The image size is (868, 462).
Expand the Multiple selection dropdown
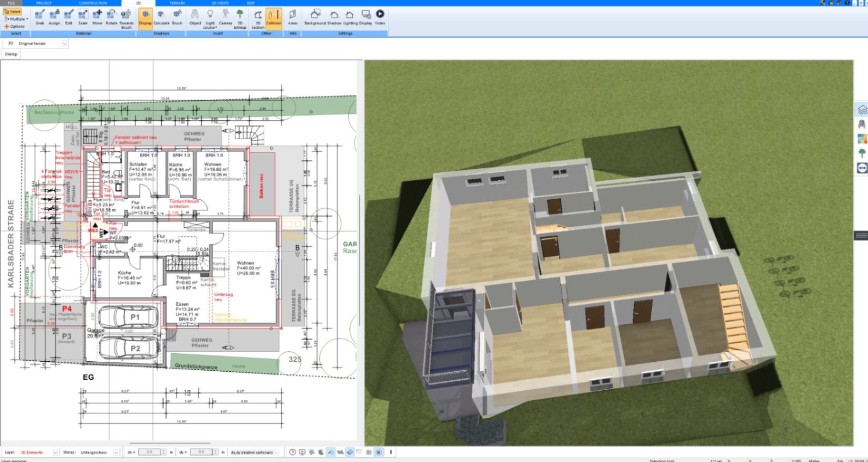[16, 19]
